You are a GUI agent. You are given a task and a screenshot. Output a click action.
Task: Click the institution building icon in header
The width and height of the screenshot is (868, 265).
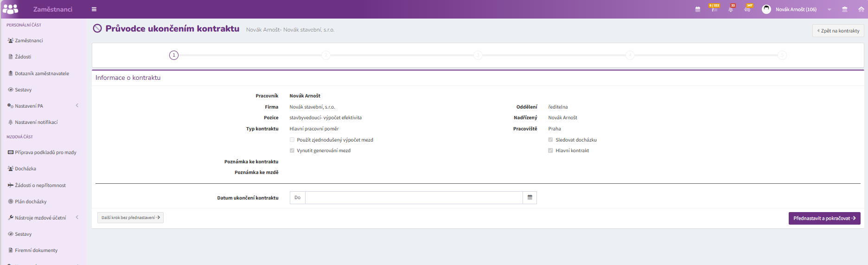(845, 9)
